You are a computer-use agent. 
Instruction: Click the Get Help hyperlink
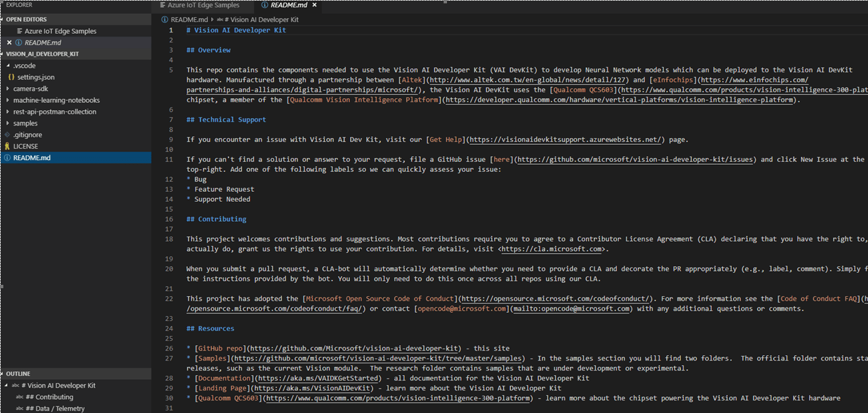pyautogui.click(x=444, y=139)
